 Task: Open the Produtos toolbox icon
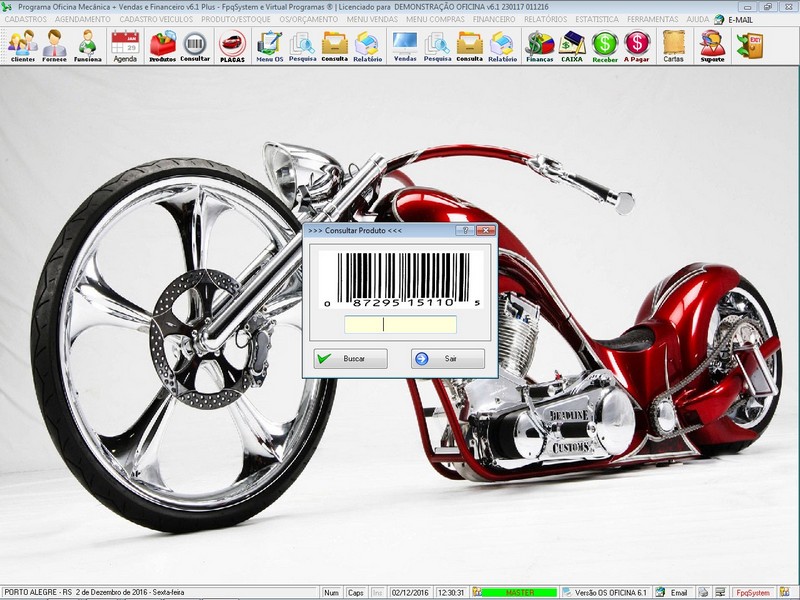point(162,46)
